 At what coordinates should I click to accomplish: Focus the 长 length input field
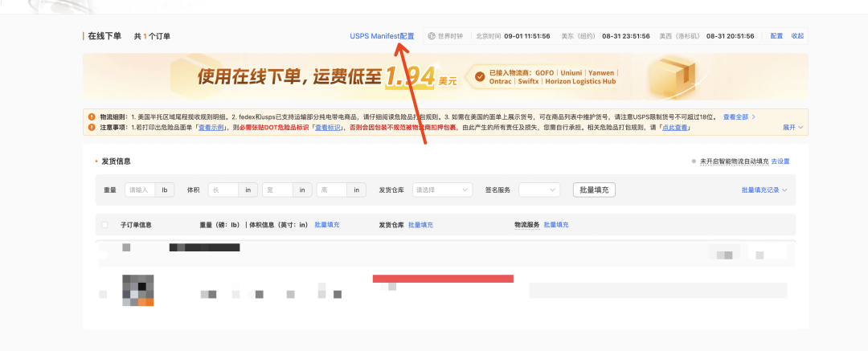click(223, 190)
